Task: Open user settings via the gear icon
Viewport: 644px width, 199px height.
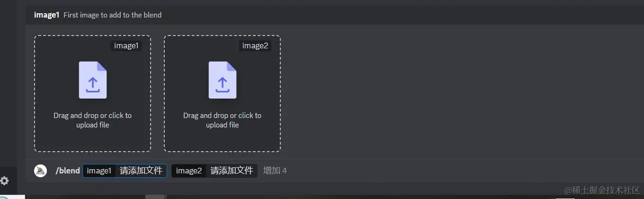Action: [x=5, y=181]
